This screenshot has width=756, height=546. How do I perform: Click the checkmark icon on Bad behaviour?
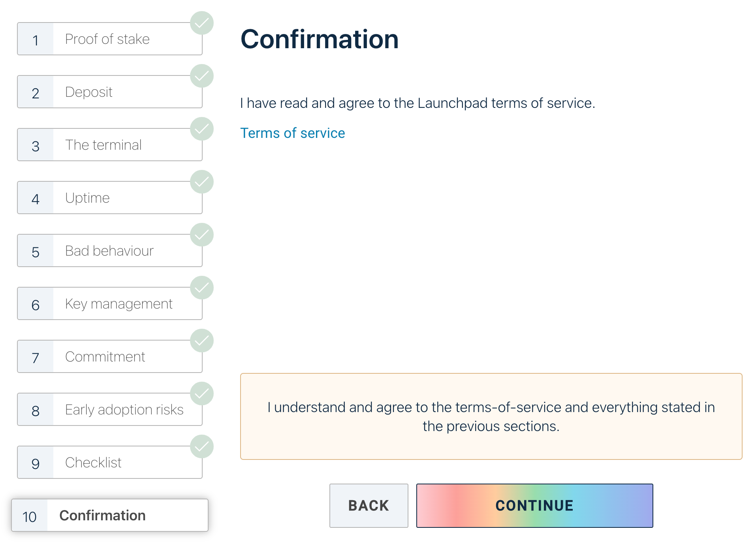[x=202, y=235]
